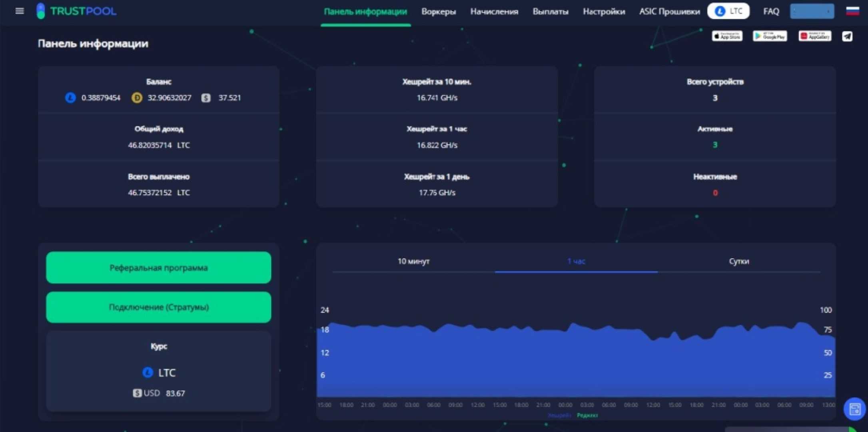Viewport: 868px width, 432px height.
Task: Click the LTC balance value 0.38879454
Action: (101, 98)
